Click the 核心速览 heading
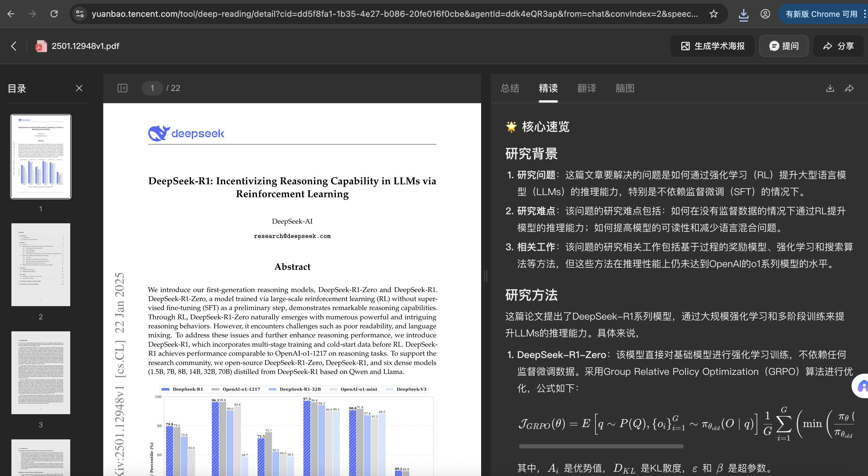 546,127
